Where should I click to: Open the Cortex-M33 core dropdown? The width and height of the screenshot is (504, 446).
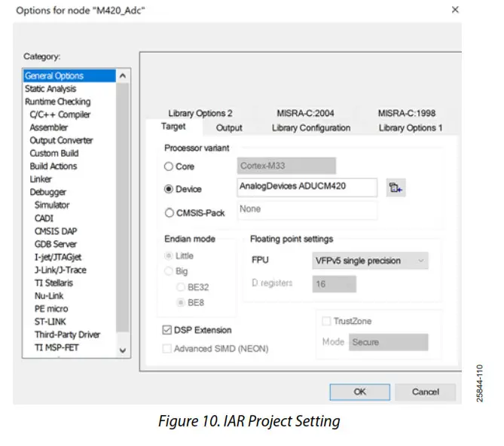point(286,166)
